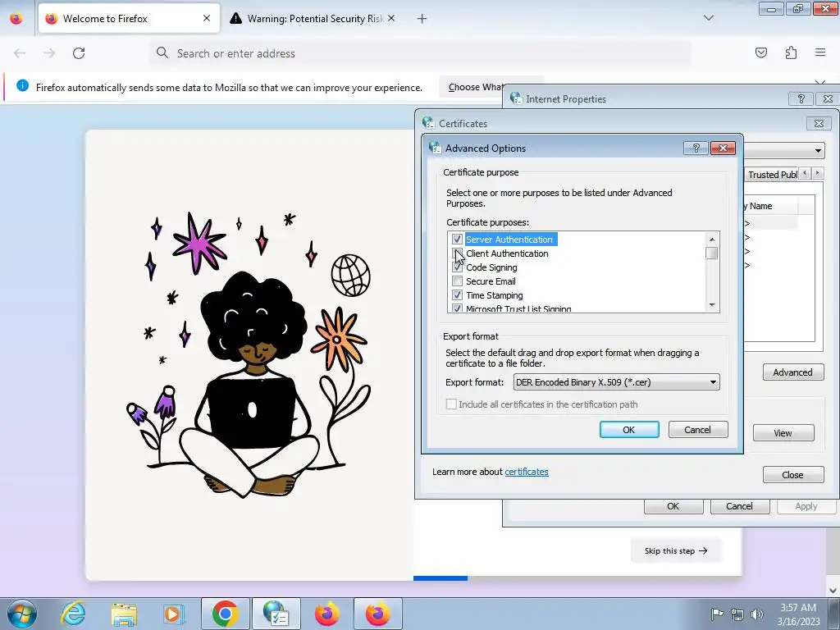Click the taskbar clock and date
This screenshot has width=840, height=630.
(x=798, y=614)
